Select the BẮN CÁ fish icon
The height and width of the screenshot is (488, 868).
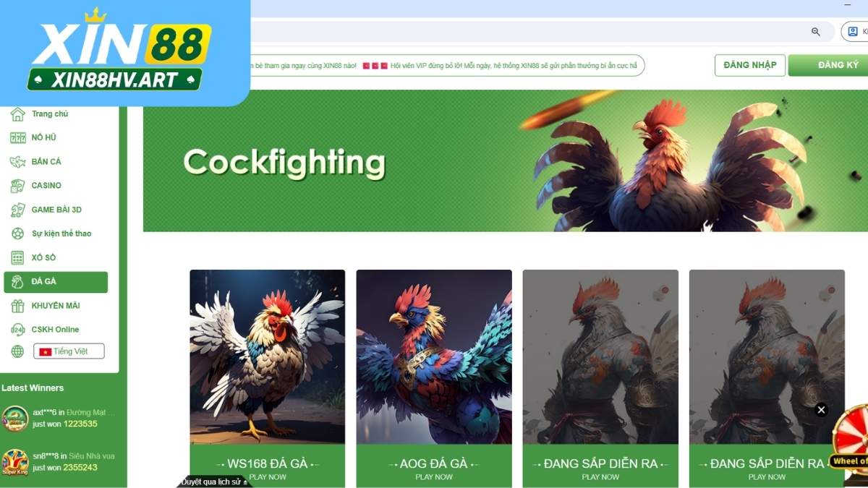[x=17, y=162]
